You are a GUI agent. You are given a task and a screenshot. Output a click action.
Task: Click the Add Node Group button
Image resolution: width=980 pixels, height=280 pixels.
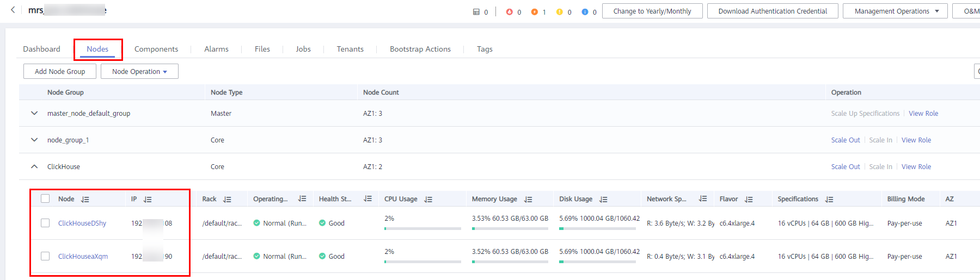tap(60, 71)
